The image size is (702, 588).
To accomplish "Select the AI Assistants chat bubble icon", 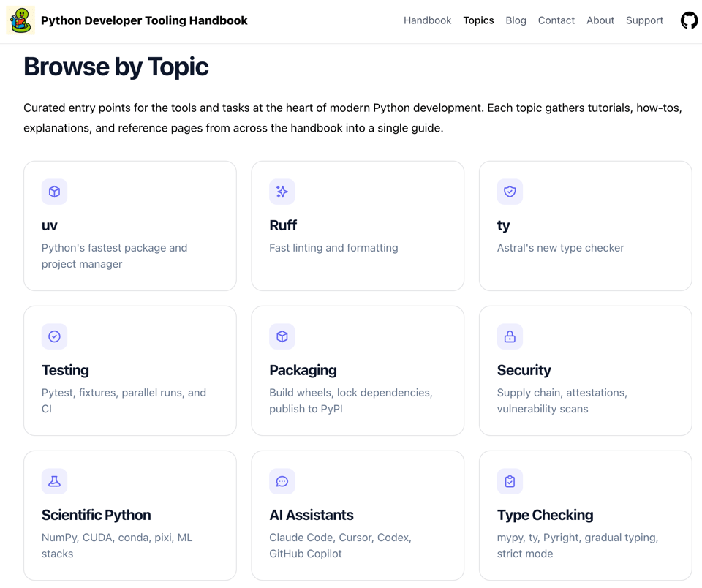I will pos(282,481).
